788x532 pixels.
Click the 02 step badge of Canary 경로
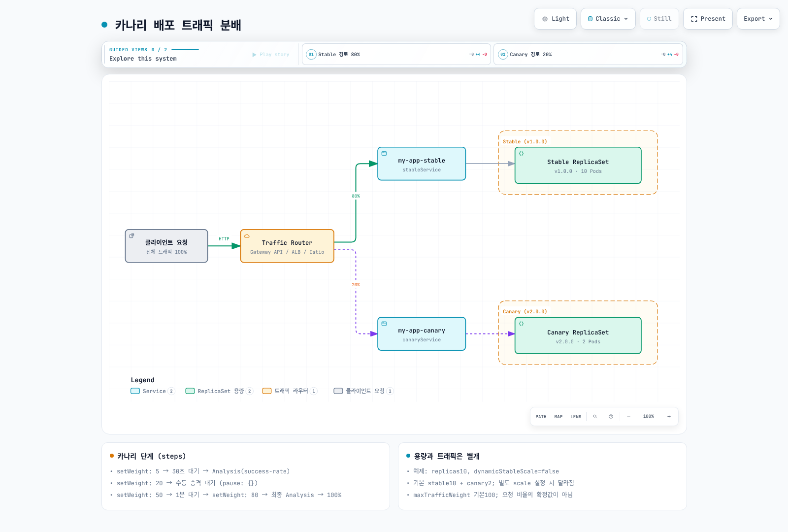[502, 54]
